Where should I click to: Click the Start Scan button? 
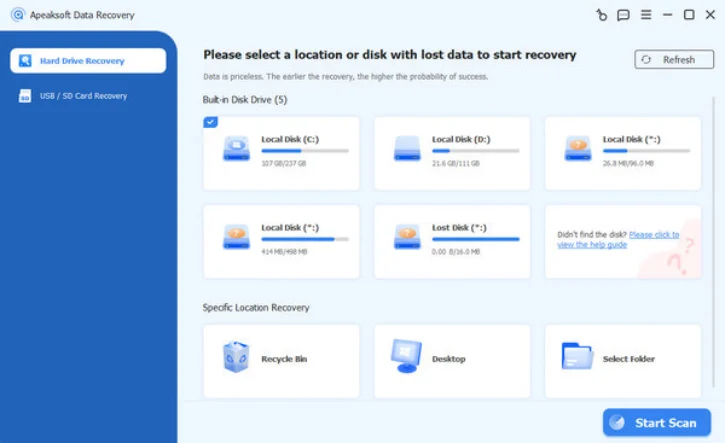pos(656,423)
